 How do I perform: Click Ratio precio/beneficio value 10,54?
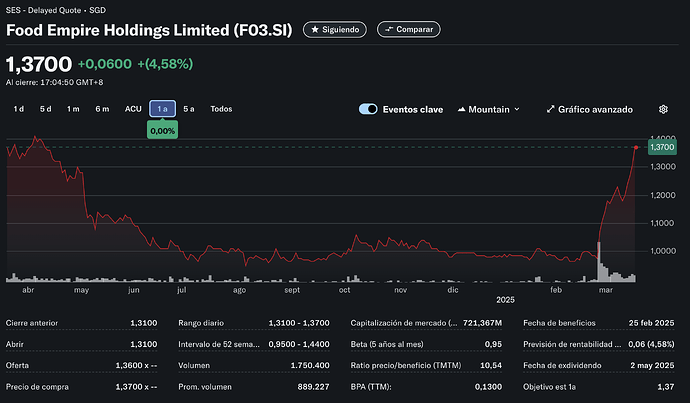[x=491, y=366]
